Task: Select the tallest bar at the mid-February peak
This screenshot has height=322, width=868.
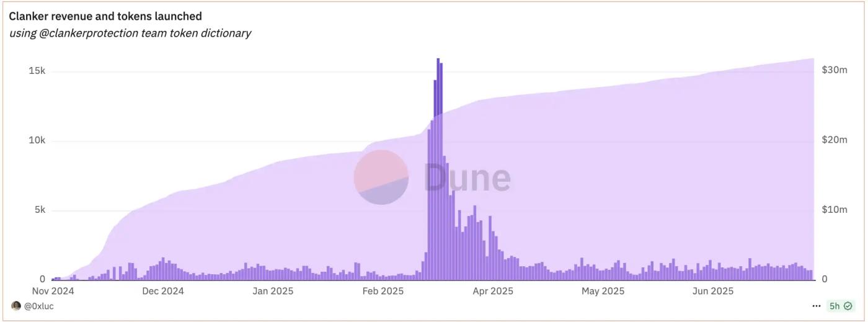Action: point(438,169)
